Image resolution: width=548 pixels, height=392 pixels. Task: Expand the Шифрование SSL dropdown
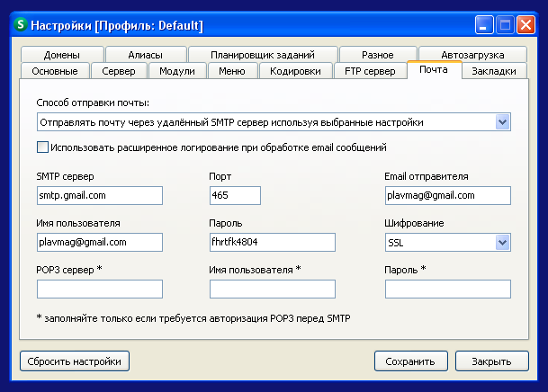(x=502, y=242)
